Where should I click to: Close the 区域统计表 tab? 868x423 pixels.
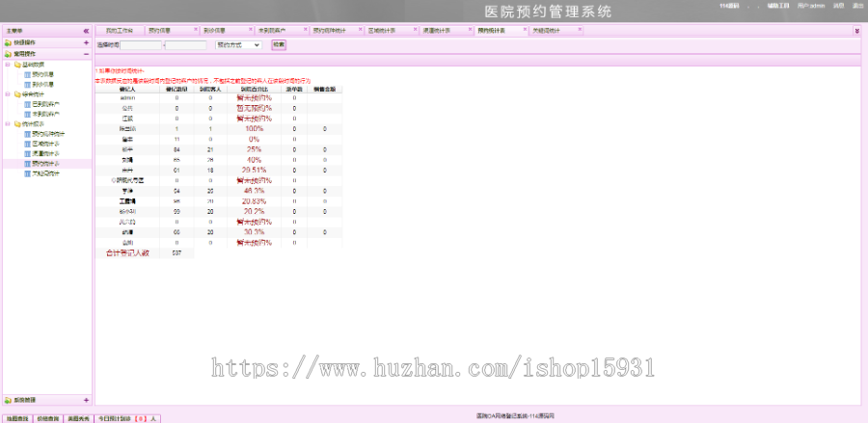tap(415, 29)
